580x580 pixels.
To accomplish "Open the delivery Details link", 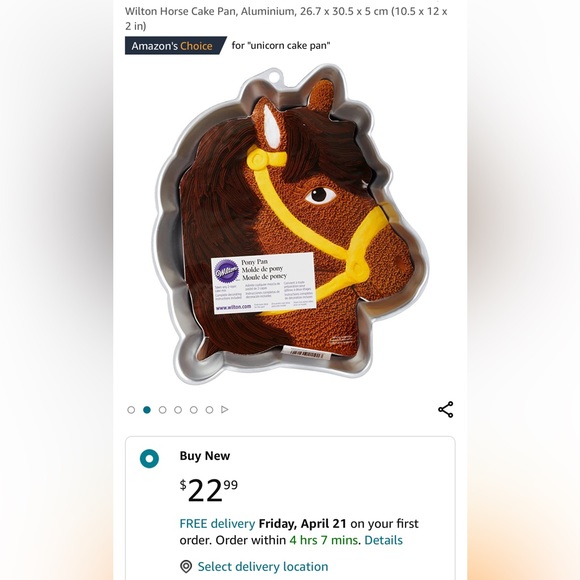I will pyautogui.click(x=383, y=540).
